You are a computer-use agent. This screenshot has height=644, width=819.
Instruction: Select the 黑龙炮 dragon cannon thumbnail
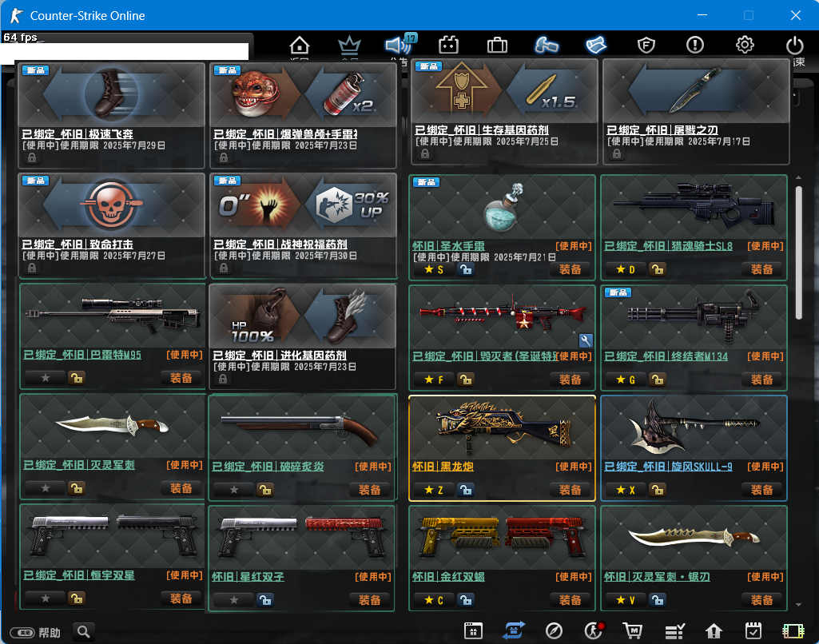502,427
